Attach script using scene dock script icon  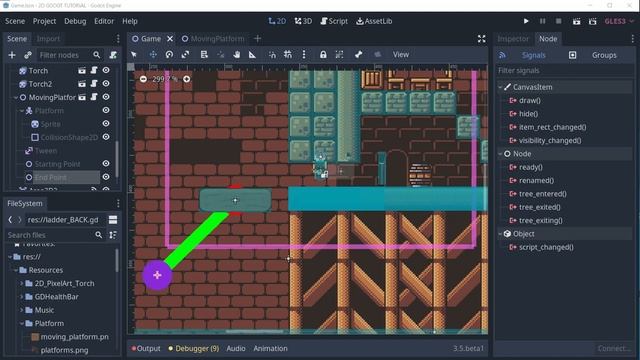[113, 55]
